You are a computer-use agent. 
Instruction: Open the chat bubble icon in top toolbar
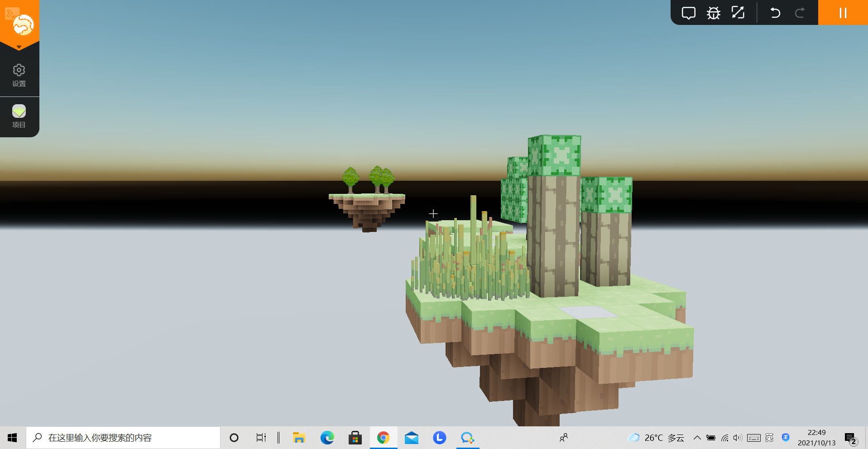[x=688, y=13]
